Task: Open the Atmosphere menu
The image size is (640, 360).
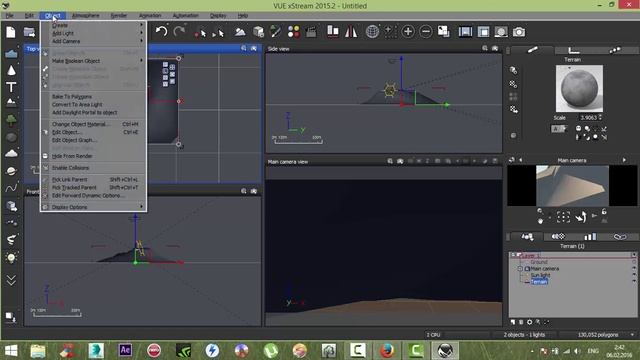Action: coord(86,16)
